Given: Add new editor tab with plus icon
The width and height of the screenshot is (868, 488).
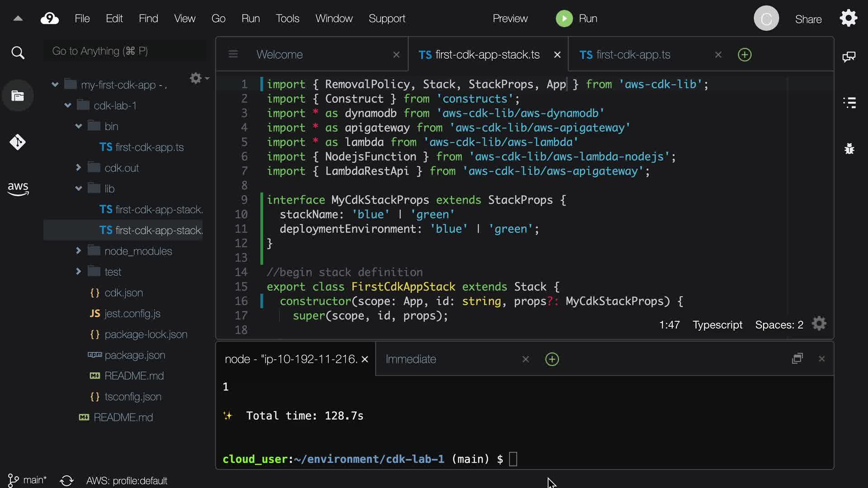Looking at the screenshot, I should 744,55.
